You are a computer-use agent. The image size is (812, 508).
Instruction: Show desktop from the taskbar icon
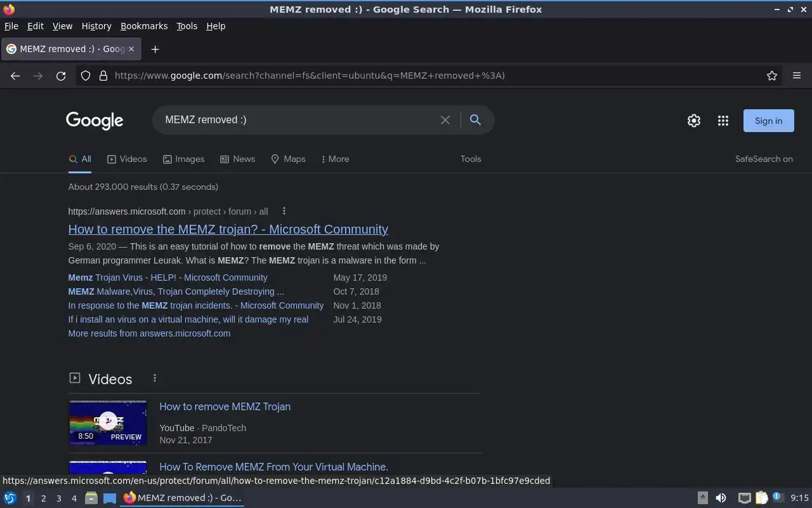point(110,498)
